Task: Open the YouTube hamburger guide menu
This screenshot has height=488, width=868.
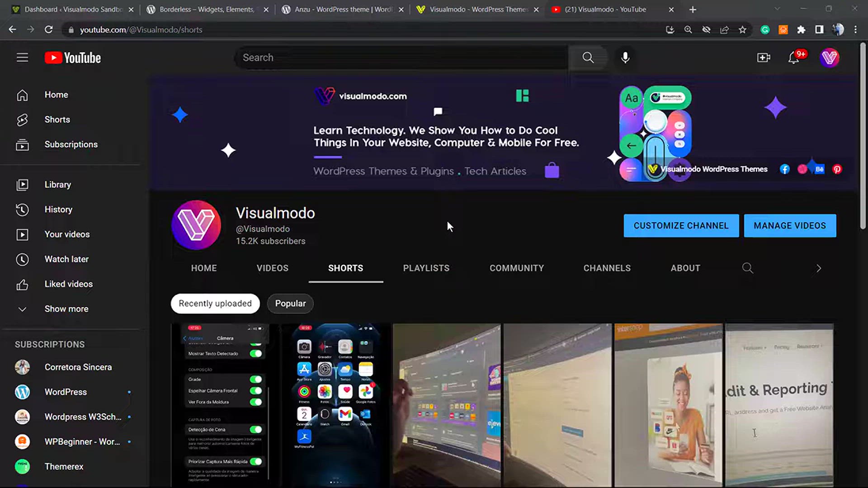Action: point(22,57)
